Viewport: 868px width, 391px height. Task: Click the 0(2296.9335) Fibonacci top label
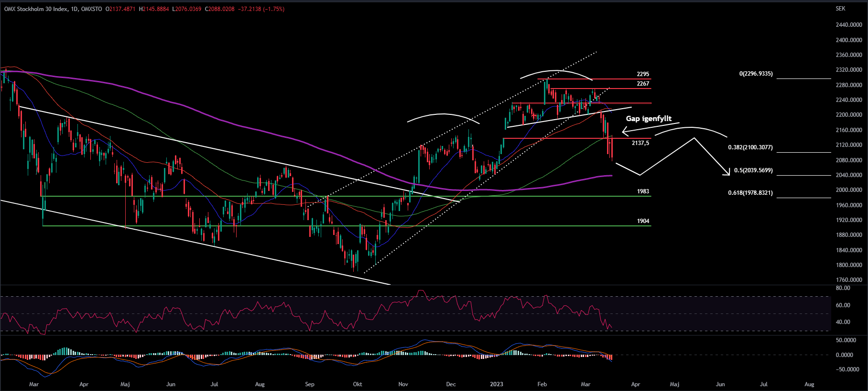coord(756,74)
